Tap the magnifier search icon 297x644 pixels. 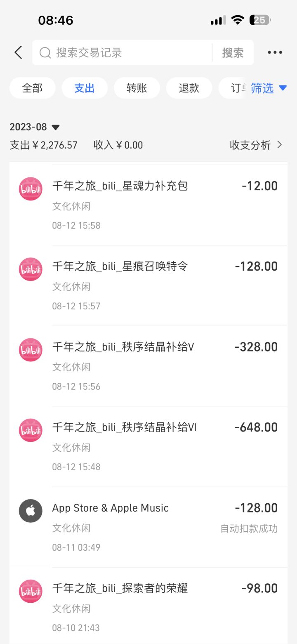(45, 53)
